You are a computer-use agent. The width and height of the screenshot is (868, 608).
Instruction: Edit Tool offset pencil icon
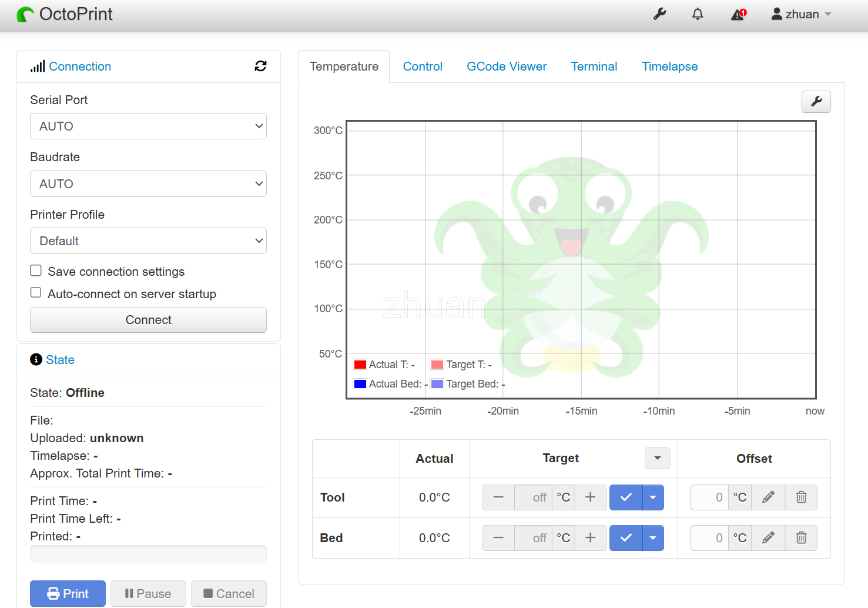coord(768,497)
